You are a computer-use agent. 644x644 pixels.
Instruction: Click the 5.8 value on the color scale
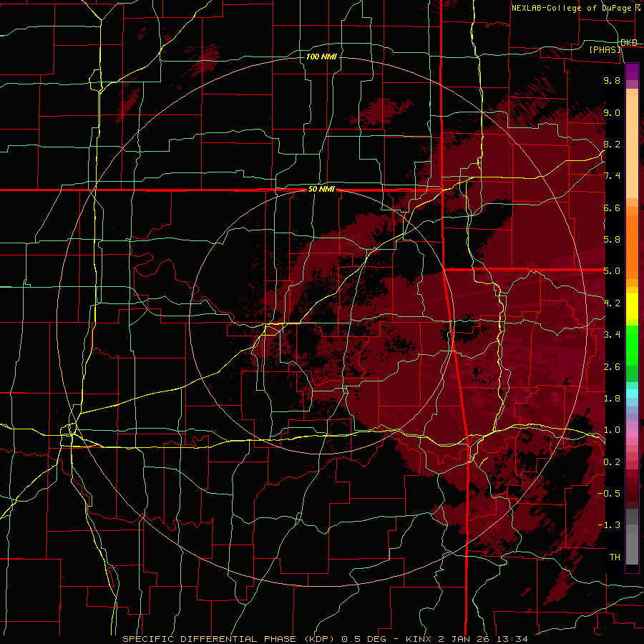pos(612,240)
